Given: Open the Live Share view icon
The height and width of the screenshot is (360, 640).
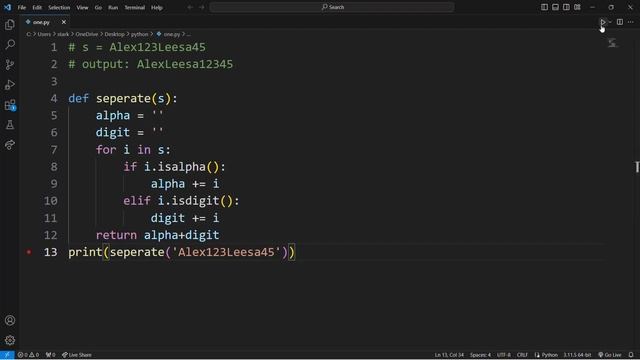Looking at the screenshot, I should click(10, 144).
